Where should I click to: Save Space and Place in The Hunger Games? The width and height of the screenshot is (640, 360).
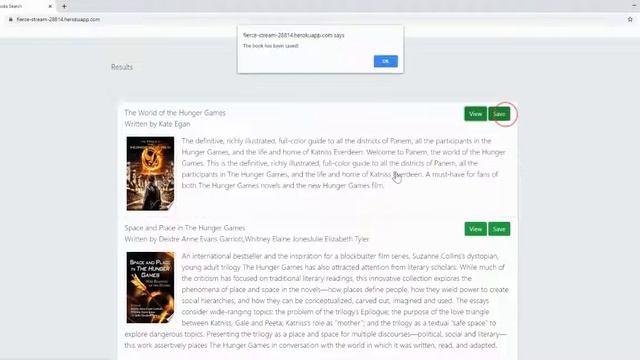coord(499,229)
